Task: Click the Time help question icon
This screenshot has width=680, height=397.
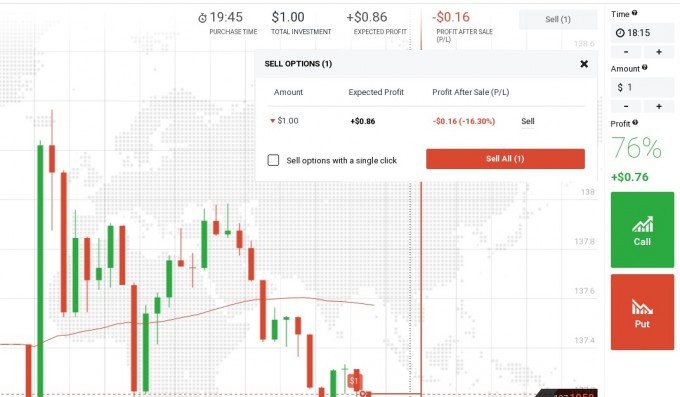Action: pyautogui.click(x=634, y=13)
